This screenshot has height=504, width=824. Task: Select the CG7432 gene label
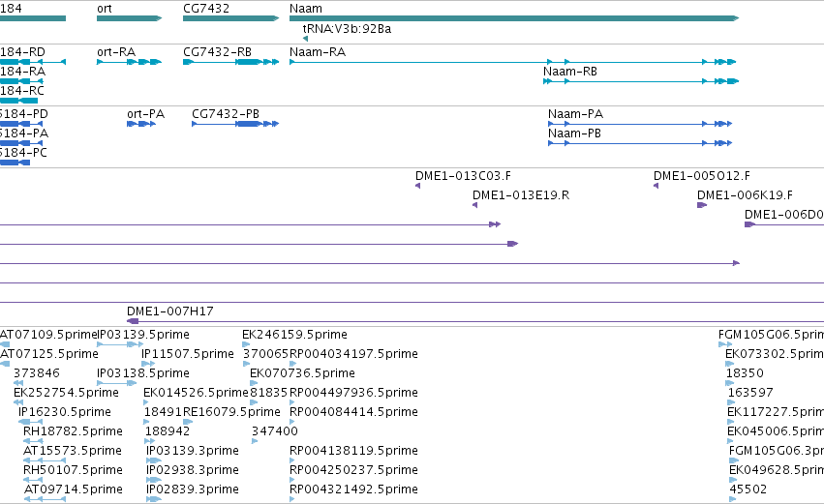point(206,9)
